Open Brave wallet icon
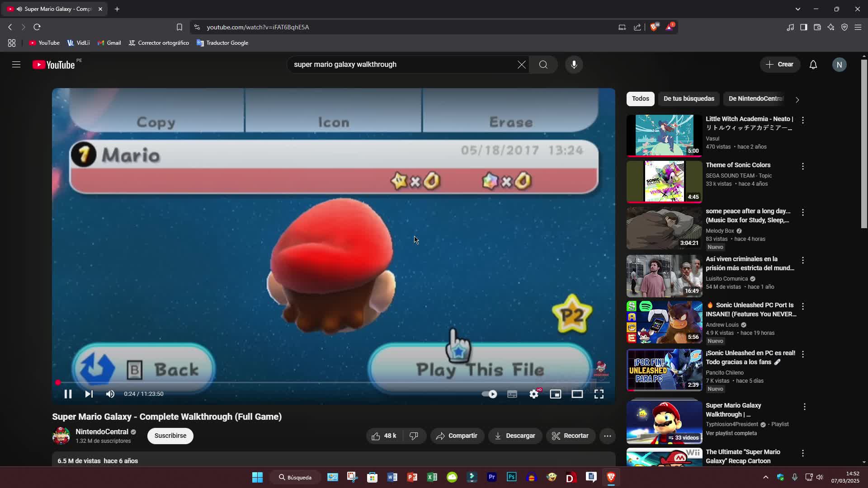The height and width of the screenshot is (488, 868). coord(817,27)
